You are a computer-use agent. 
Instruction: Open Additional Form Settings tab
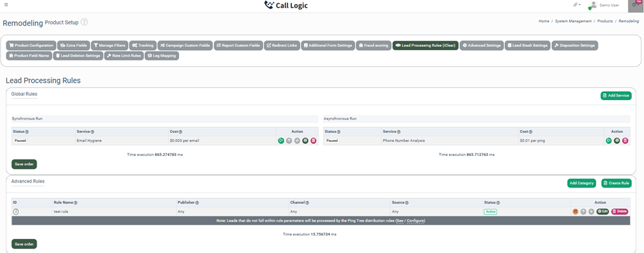(x=328, y=45)
